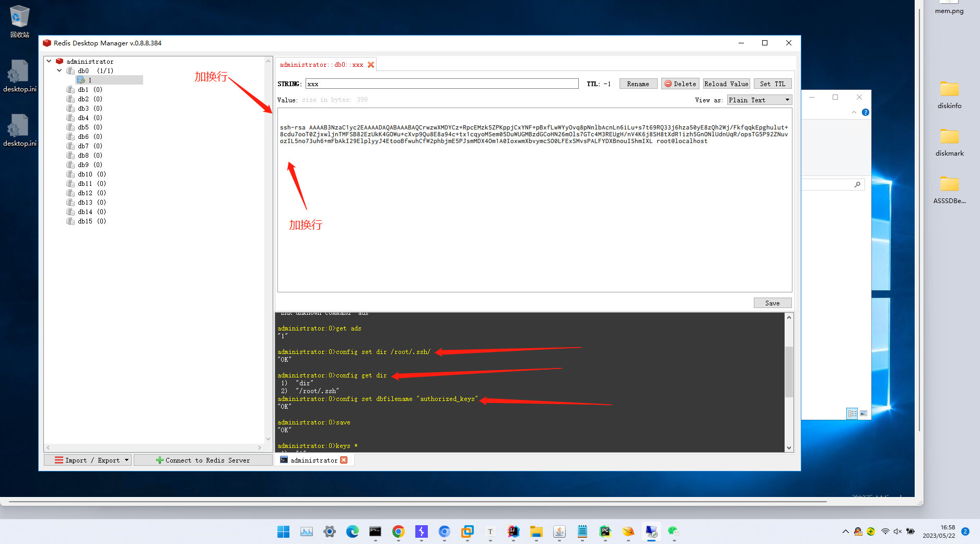
Task: Open the Set TTL dialog
Action: 772,84
